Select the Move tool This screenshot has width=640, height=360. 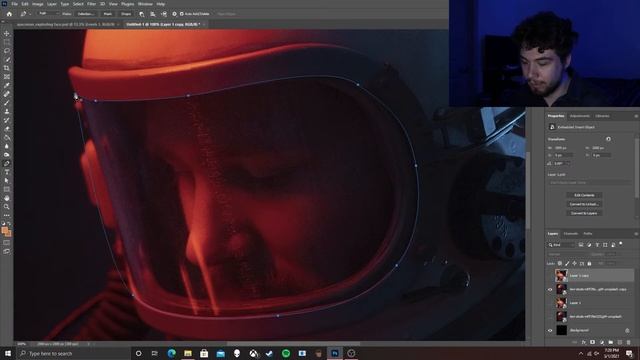[7, 33]
